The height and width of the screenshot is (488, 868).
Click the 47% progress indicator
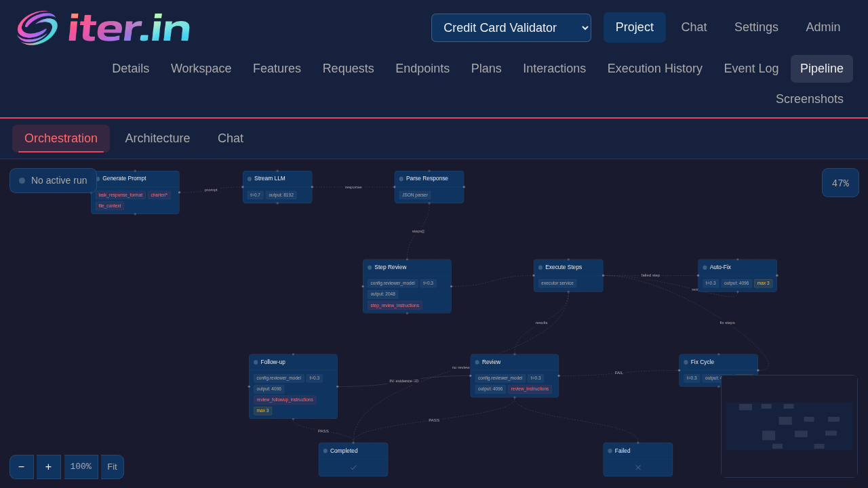[840, 182]
